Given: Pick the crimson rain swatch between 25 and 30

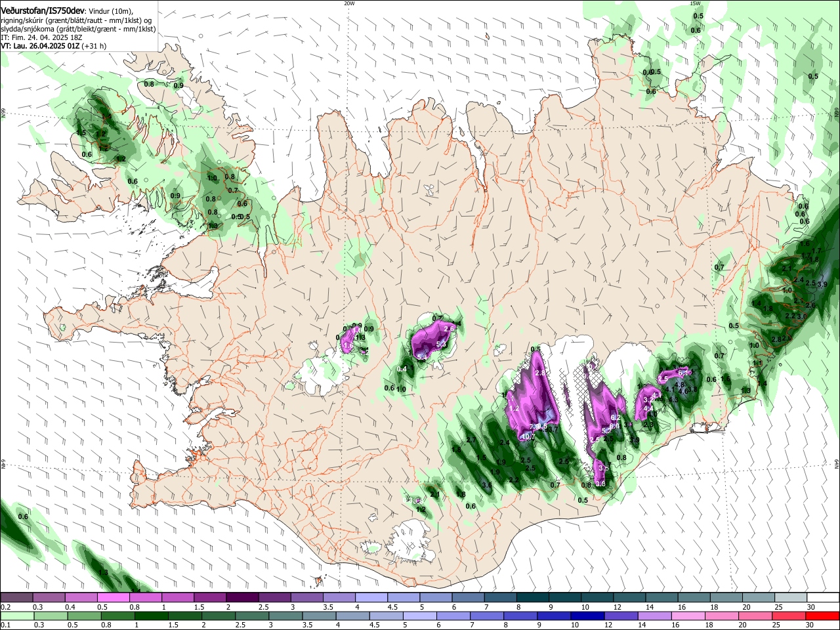Looking at the screenshot, I should [790, 616].
